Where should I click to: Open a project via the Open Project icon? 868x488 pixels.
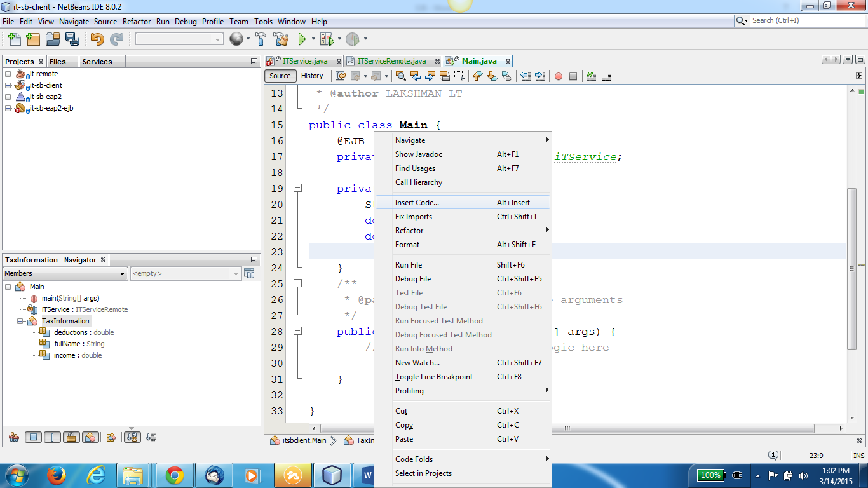click(52, 39)
